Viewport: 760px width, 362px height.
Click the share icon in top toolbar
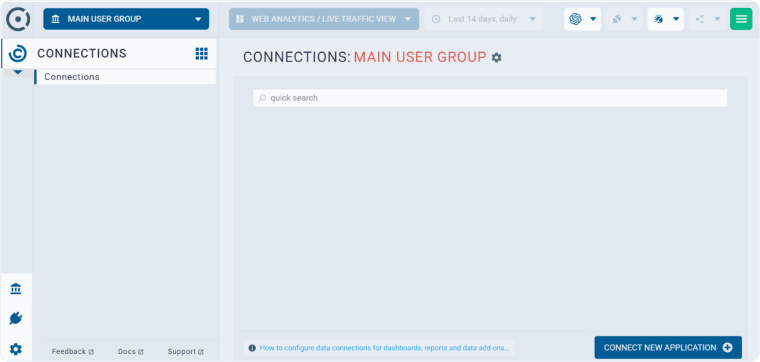(x=700, y=19)
